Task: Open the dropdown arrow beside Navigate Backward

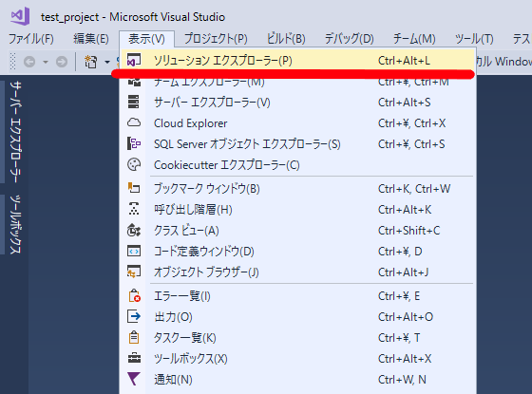Action: point(46,62)
